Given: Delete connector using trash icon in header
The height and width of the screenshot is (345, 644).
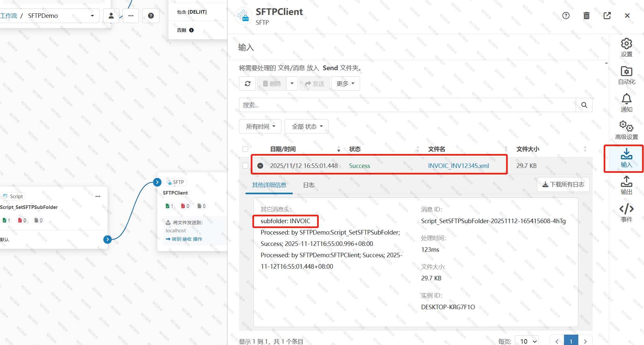Looking at the screenshot, I should click(x=586, y=16).
